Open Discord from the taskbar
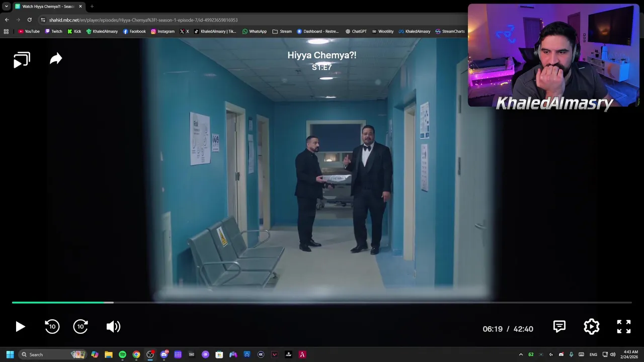The width and height of the screenshot is (644, 362). click(164, 354)
